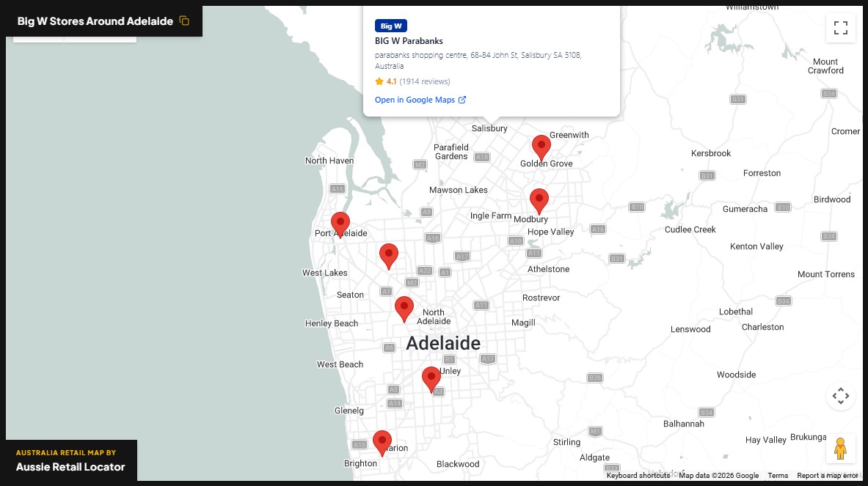Click Map data ©2026 Google text

point(718,476)
